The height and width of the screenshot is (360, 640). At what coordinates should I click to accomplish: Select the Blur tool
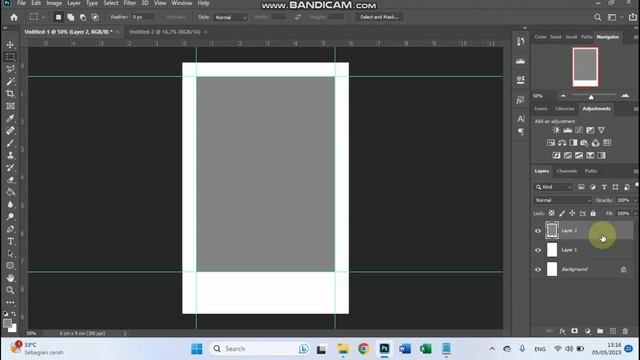pyautogui.click(x=10, y=204)
